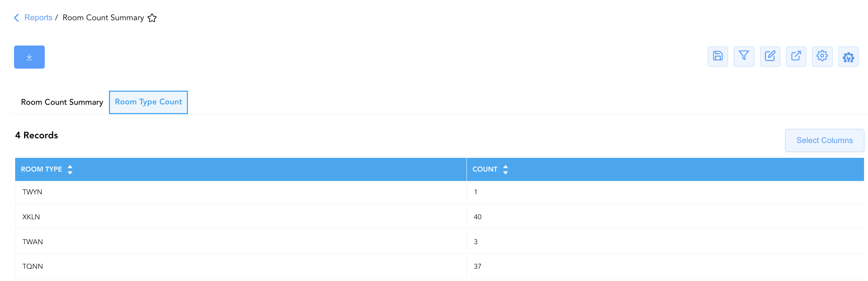Save the report with the floppy disk icon
Viewport: 868px width, 281px height.
tap(718, 57)
